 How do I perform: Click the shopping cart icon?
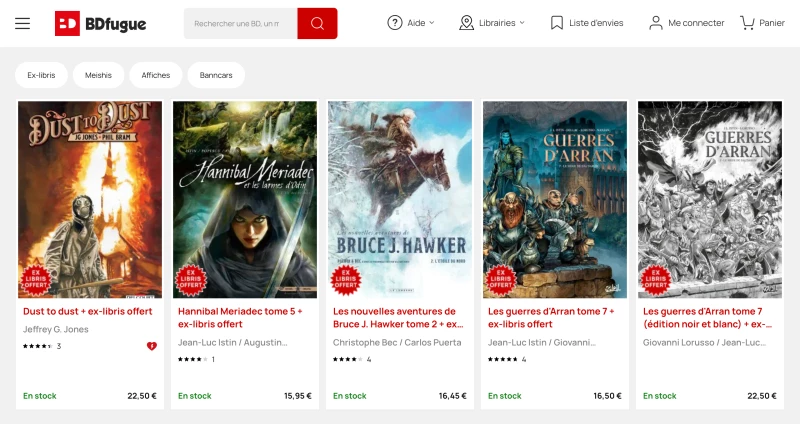747,23
